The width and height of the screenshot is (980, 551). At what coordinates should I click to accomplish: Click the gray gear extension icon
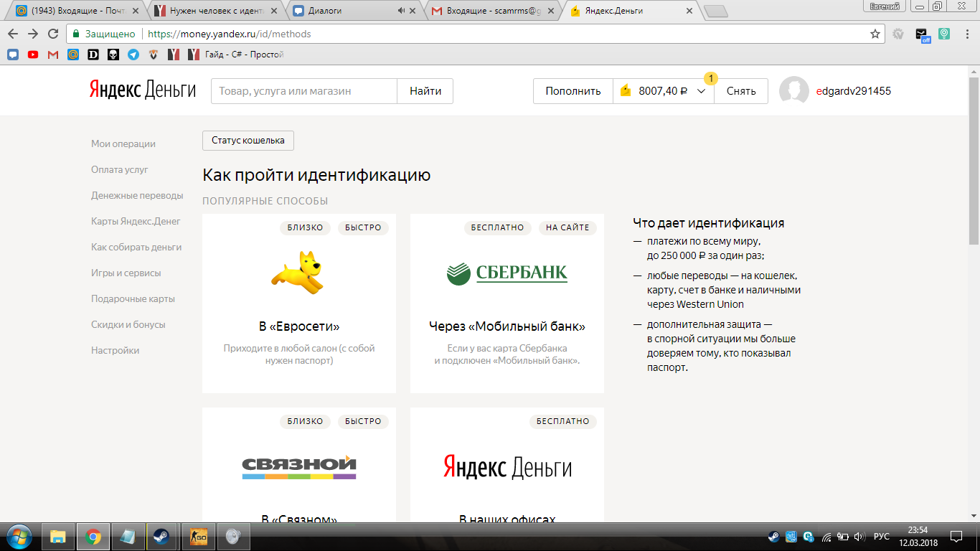pyautogui.click(x=898, y=34)
